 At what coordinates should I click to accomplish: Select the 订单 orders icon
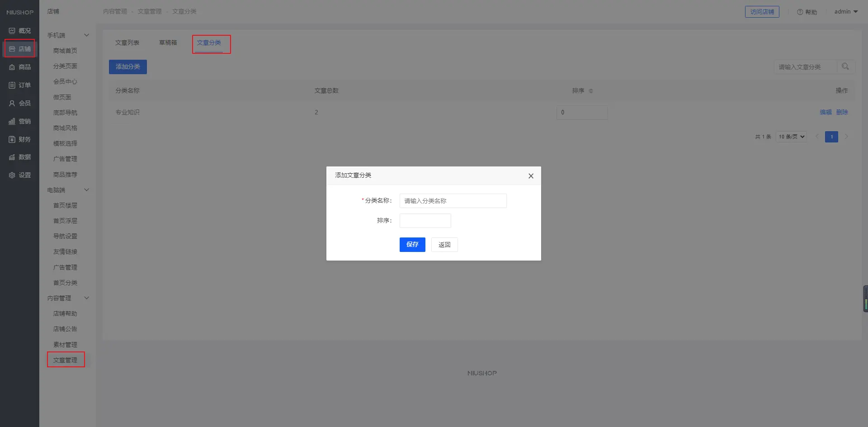(x=12, y=85)
